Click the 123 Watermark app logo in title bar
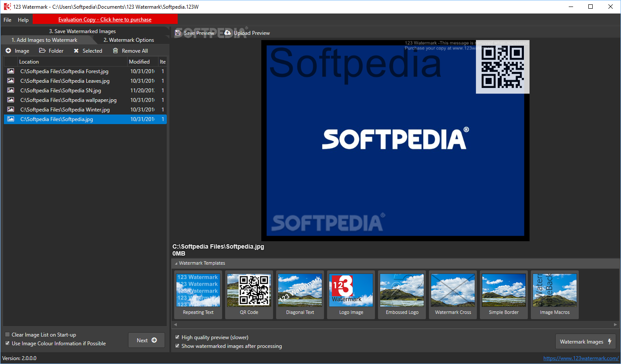 [x=7, y=7]
